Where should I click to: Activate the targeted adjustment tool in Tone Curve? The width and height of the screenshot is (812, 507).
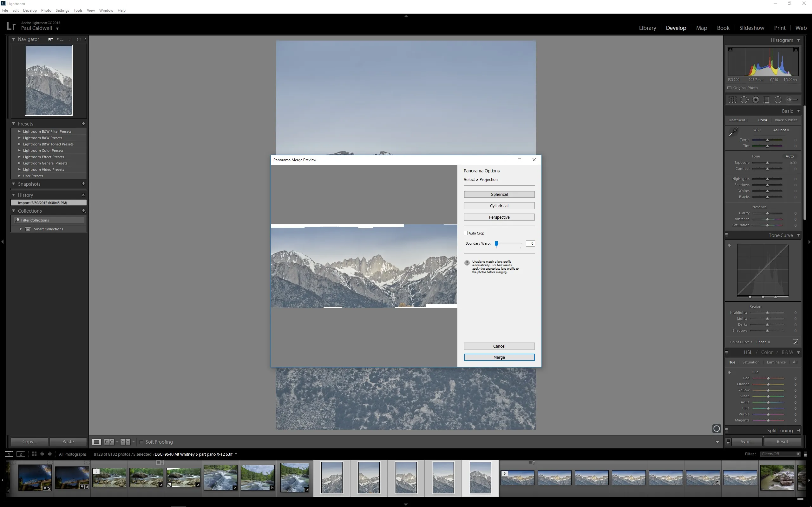click(730, 246)
